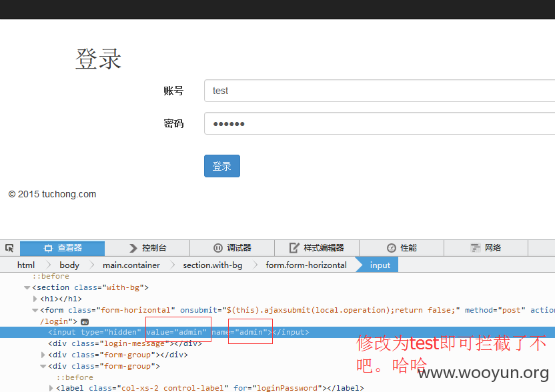Viewport: 555px width, 392px height.
Task: Click the 样式编辑器 pencil icon
Action: [294, 248]
